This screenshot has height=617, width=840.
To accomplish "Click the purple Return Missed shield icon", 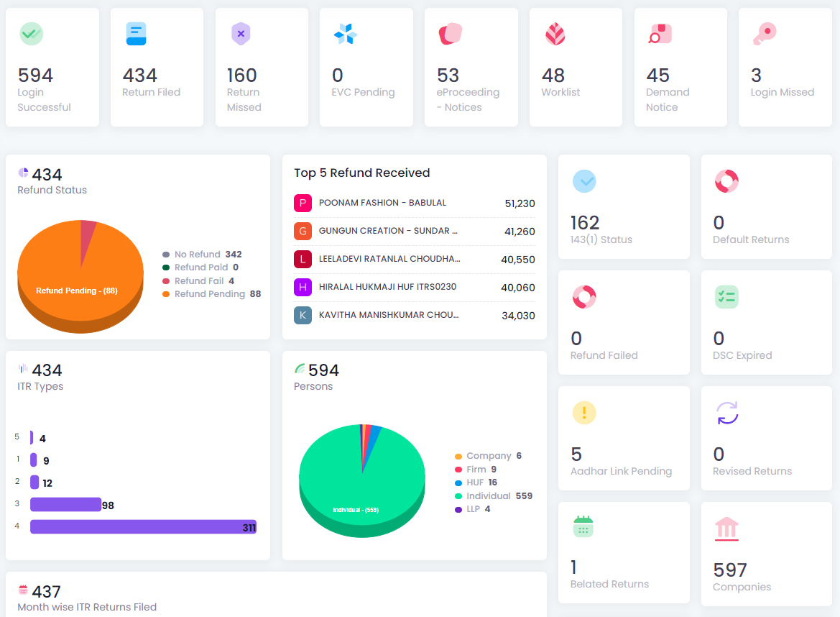I will click(x=241, y=33).
